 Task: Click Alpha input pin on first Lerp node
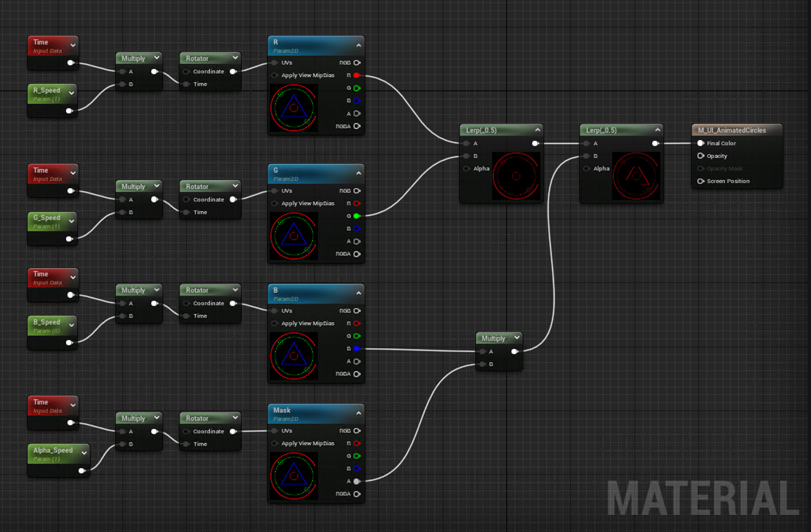[x=466, y=168]
